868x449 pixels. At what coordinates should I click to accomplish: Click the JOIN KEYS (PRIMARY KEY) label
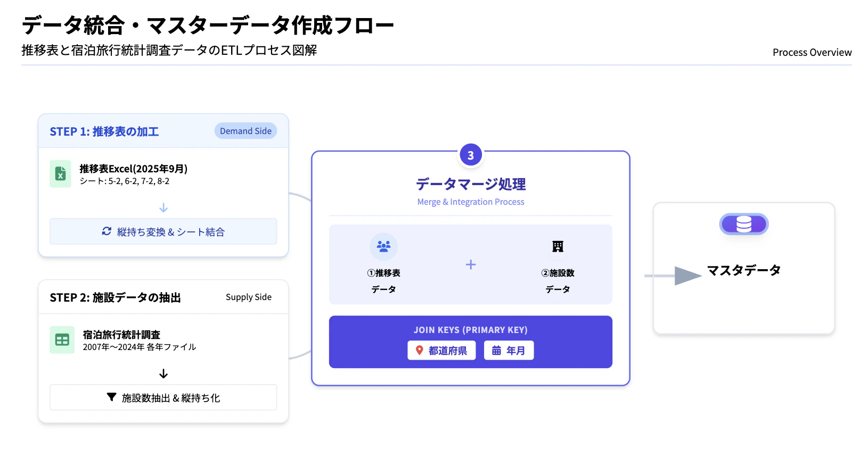(471, 330)
